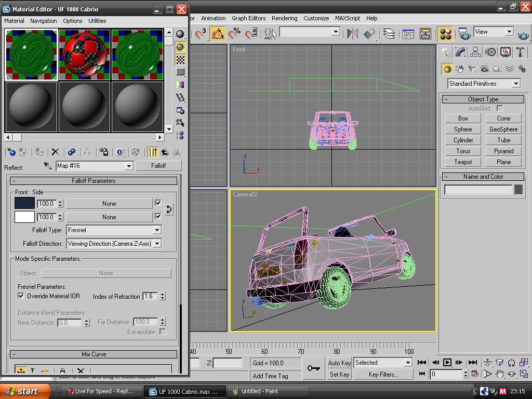532x399 pixels.
Task: Uncheck Override Material IOR
Action: [21, 296]
